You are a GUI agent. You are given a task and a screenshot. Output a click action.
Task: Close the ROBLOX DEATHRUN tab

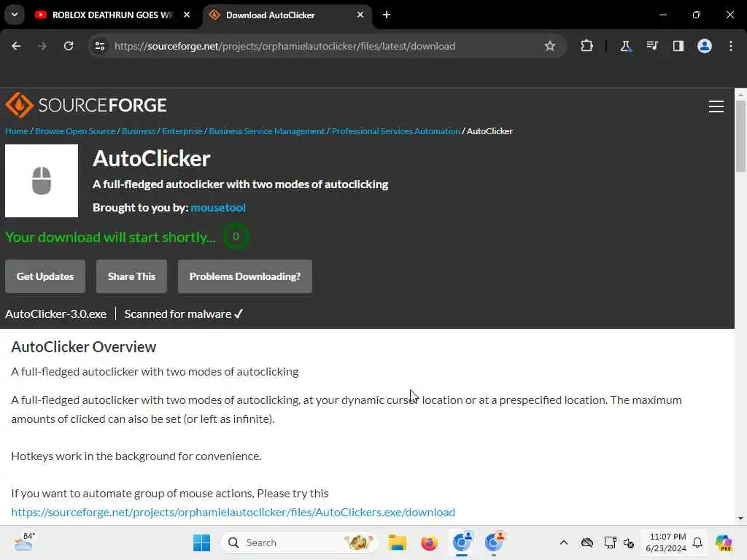click(x=187, y=15)
